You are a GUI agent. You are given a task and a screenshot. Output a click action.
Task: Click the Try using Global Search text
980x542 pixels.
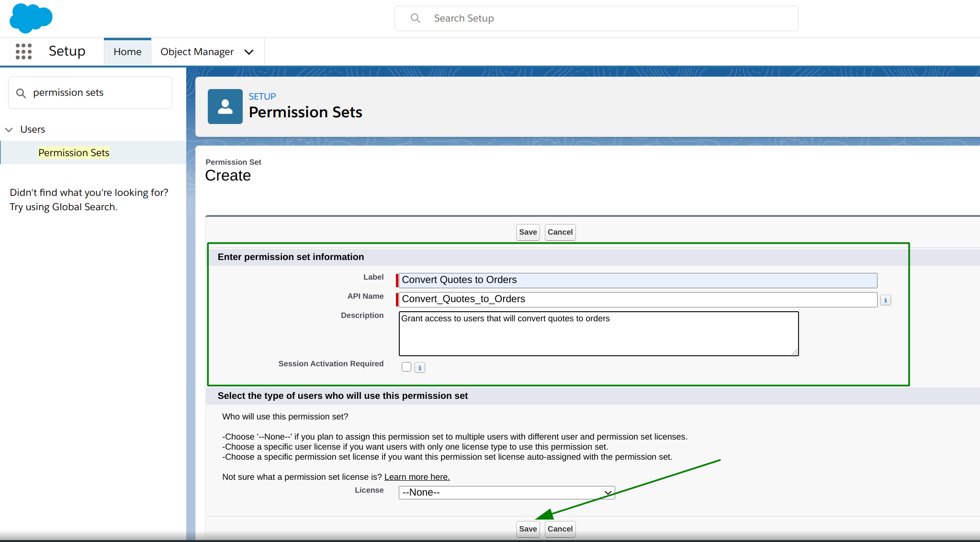(64, 207)
